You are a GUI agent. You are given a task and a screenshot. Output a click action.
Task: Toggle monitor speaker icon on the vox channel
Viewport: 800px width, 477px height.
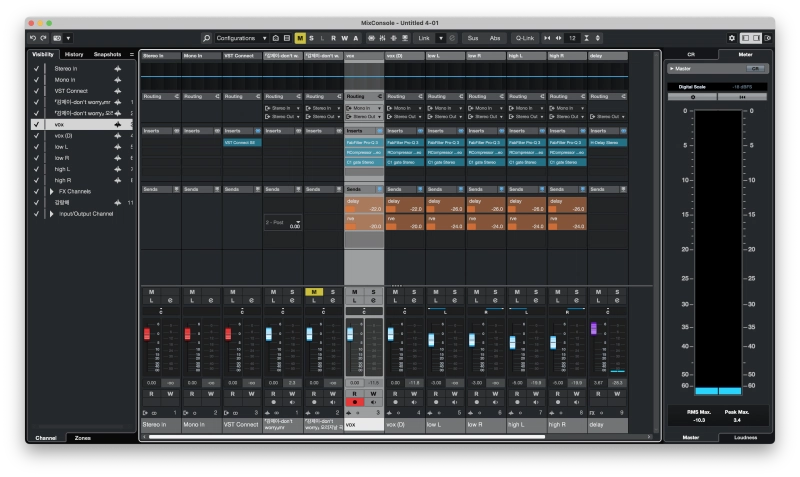[x=373, y=403]
